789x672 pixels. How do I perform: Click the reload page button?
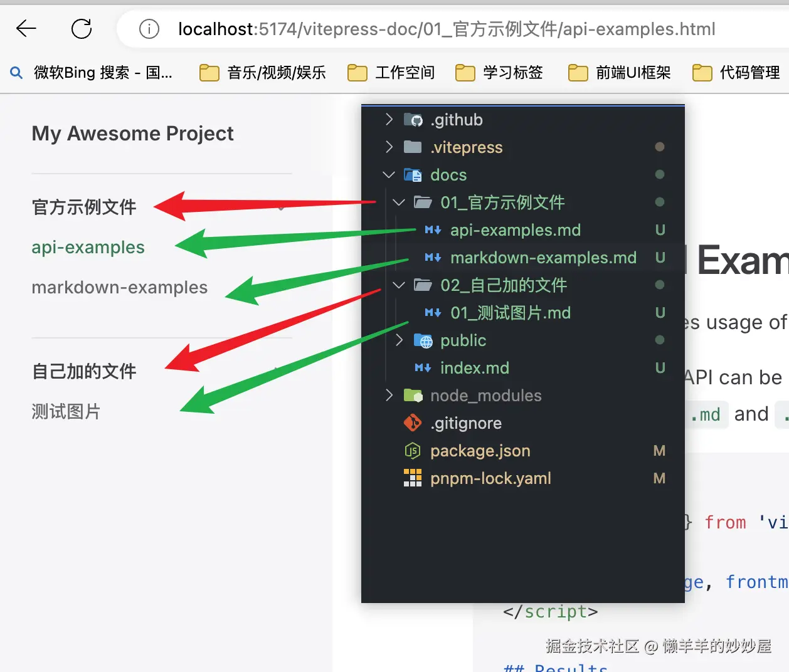[x=82, y=28]
